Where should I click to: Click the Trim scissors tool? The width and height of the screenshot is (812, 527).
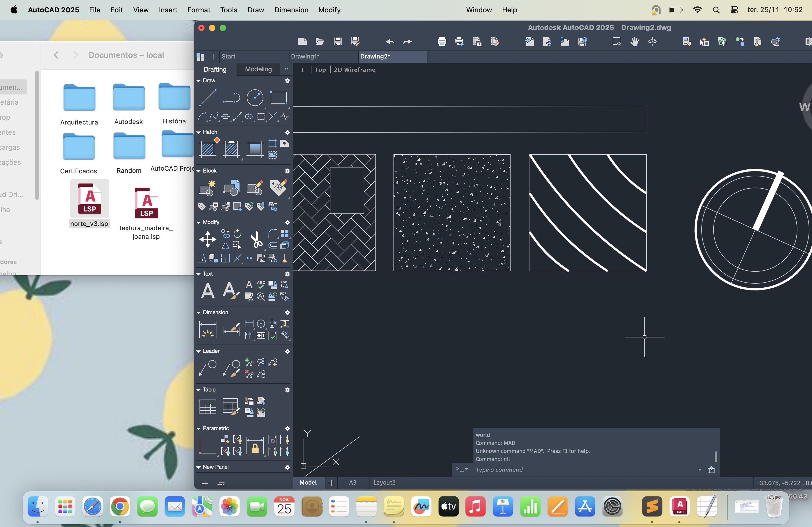pyautogui.click(x=256, y=239)
